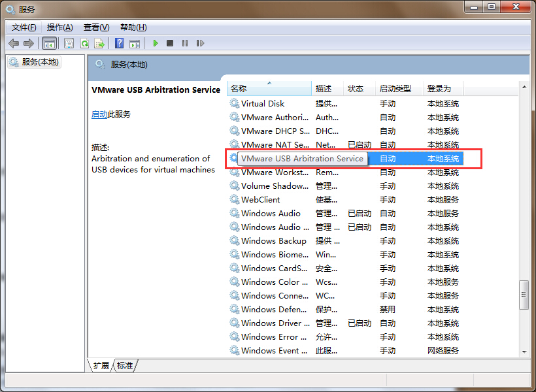Open the 查看(V) menu
The image size is (536, 392).
pyautogui.click(x=96, y=27)
